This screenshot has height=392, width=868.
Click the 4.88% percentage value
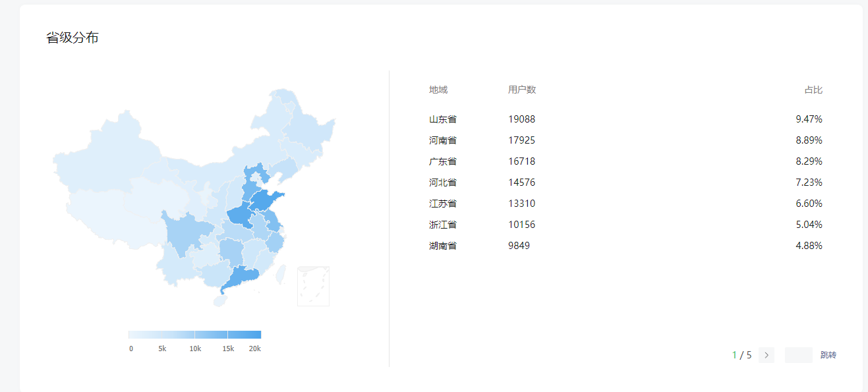[809, 246]
